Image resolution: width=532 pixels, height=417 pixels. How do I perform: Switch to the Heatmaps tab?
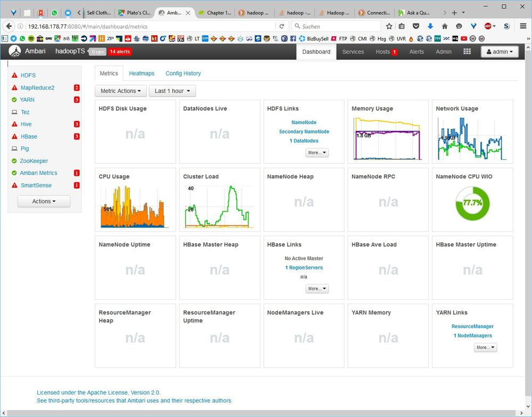[142, 73]
